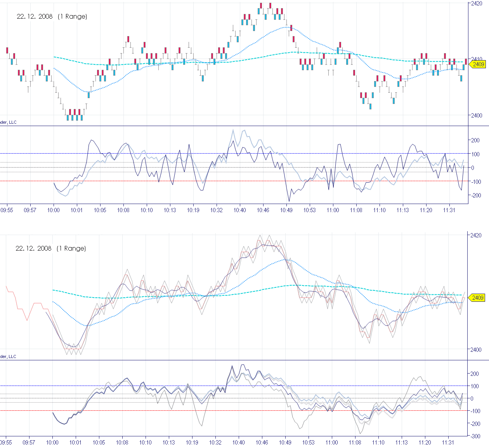
Task: Click the 11:13 time label under candlestick chart
Action: [x=402, y=210]
